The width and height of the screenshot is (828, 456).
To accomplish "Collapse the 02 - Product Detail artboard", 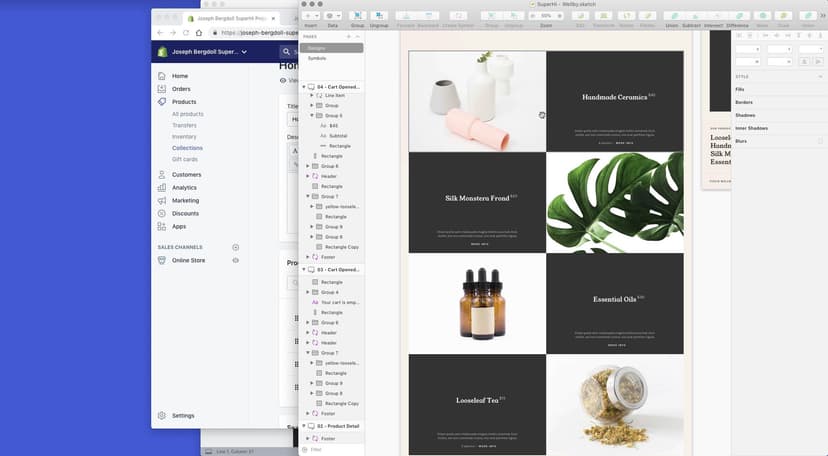I will point(305,426).
